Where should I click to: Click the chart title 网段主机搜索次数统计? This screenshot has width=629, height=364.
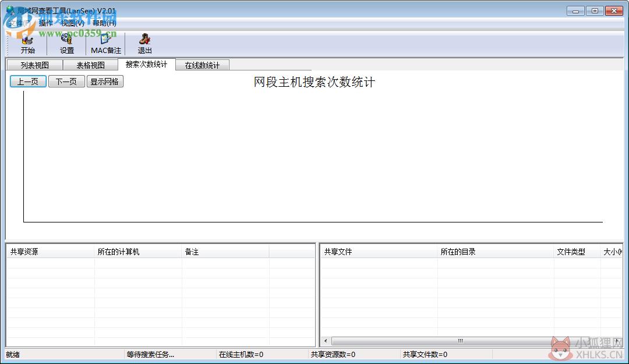click(x=314, y=82)
